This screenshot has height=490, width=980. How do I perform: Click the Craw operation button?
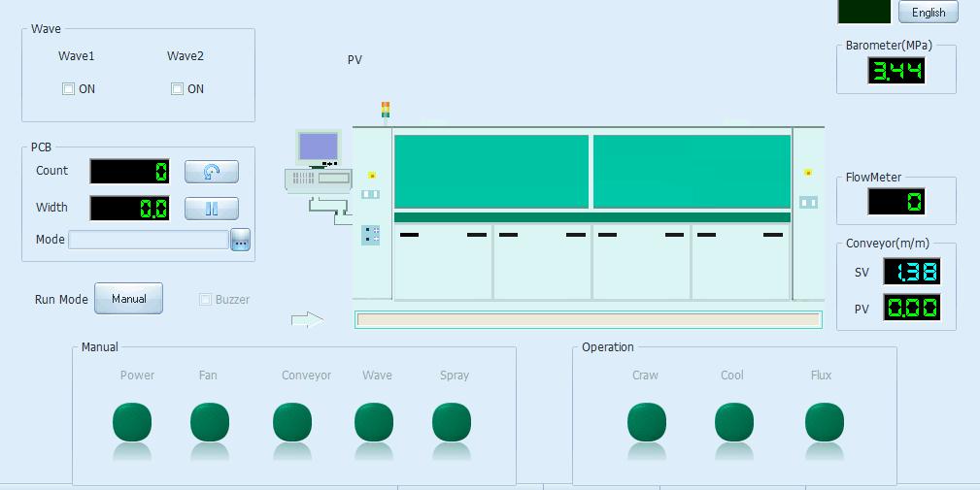647,422
